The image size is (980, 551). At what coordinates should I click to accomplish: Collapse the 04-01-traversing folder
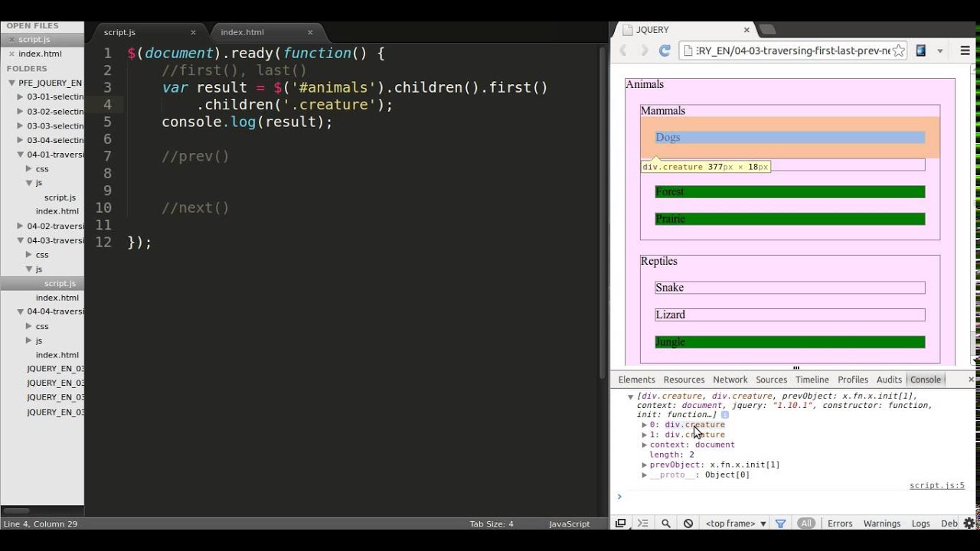click(21, 155)
